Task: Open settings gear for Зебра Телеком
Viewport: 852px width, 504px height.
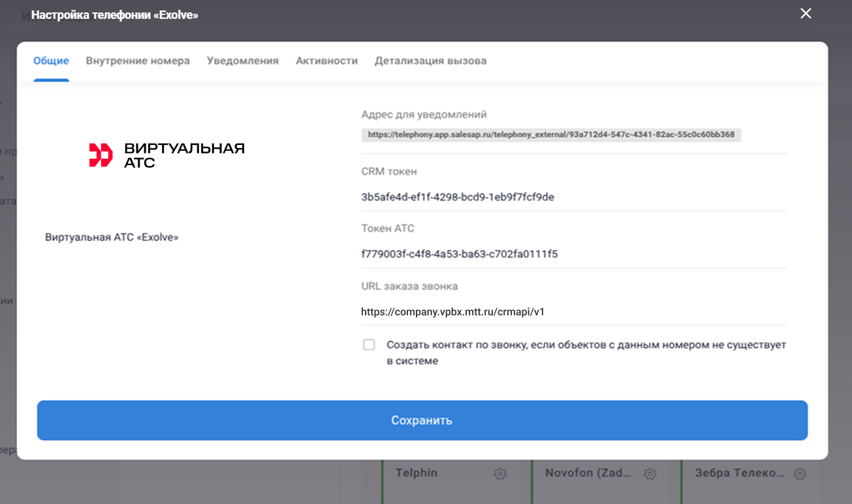Action: [800, 474]
